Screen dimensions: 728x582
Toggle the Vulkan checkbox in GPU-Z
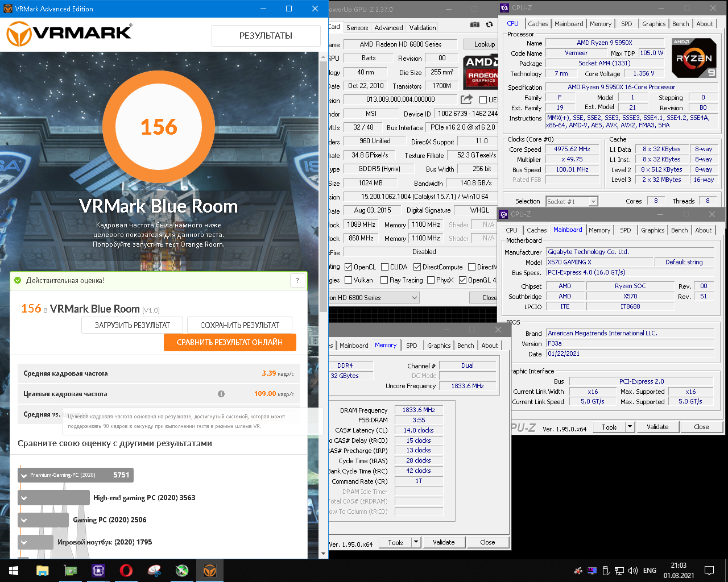(349, 280)
